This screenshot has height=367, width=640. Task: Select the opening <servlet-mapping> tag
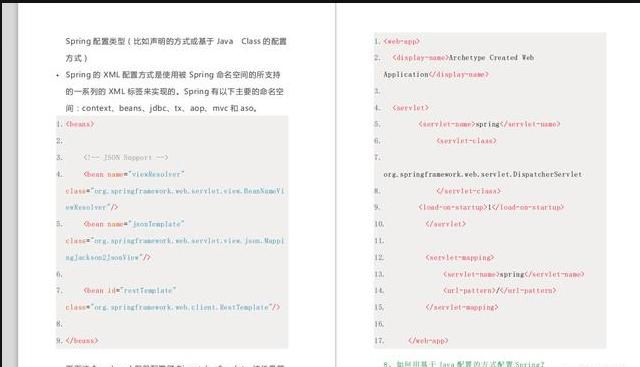pyautogui.click(x=460, y=258)
